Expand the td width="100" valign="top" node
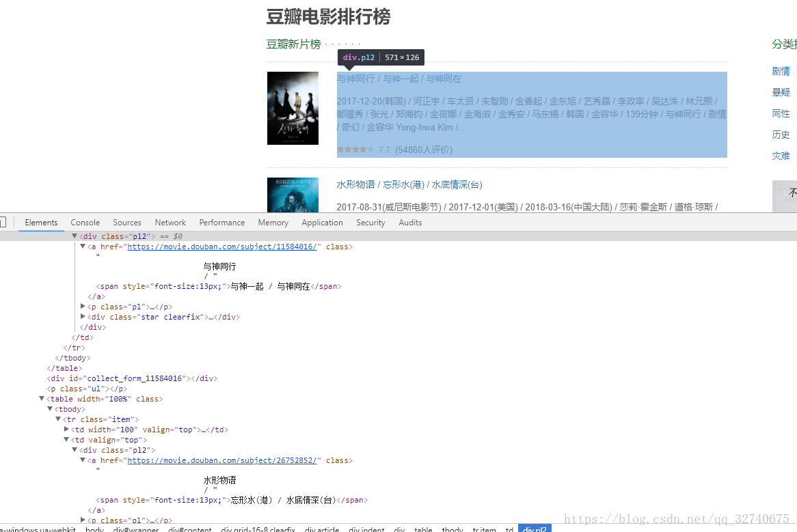This screenshot has width=797, height=532. point(66,429)
